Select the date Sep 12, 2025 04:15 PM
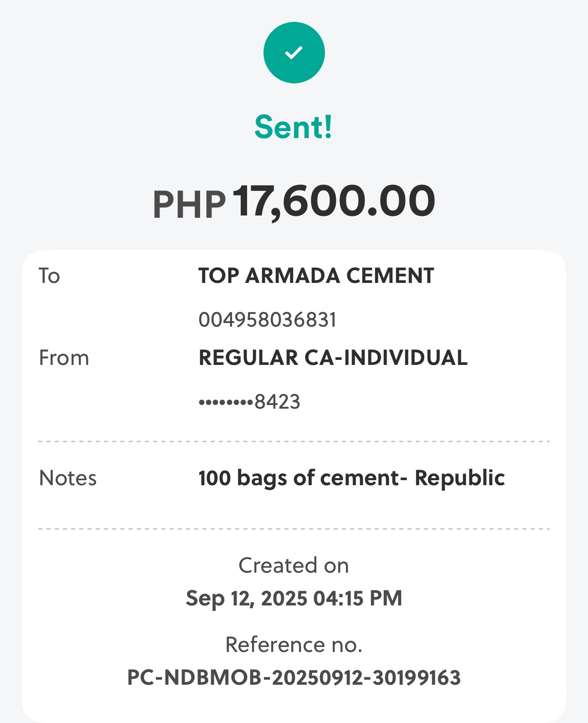Image resolution: width=588 pixels, height=723 pixels. [x=294, y=598]
